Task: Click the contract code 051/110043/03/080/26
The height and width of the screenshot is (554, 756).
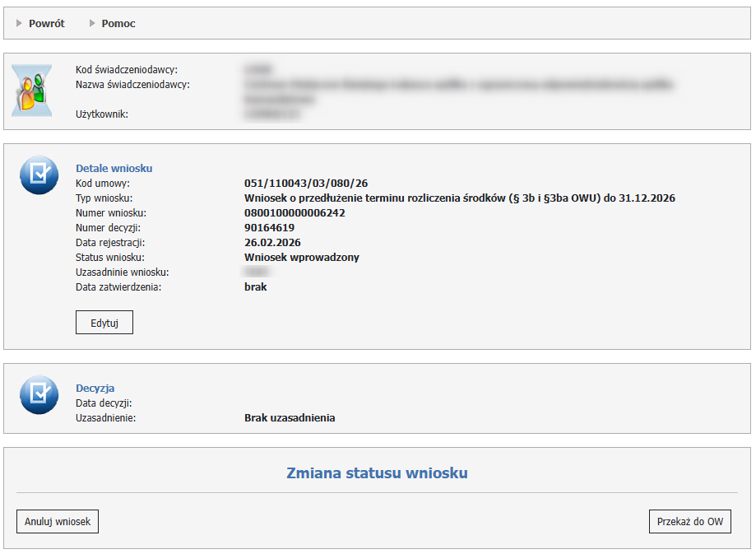Action: coord(304,184)
